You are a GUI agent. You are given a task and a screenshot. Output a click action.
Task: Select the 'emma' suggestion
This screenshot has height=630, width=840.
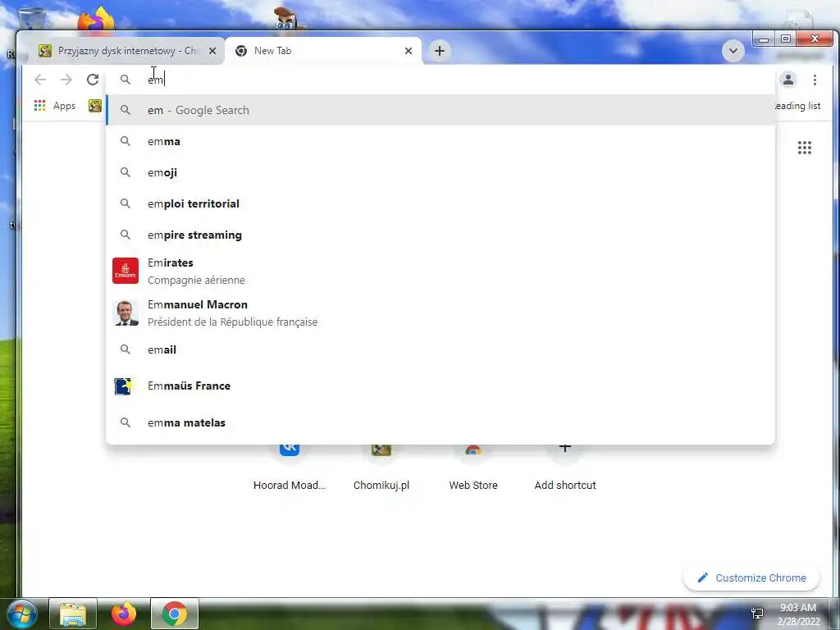click(x=441, y=141)
